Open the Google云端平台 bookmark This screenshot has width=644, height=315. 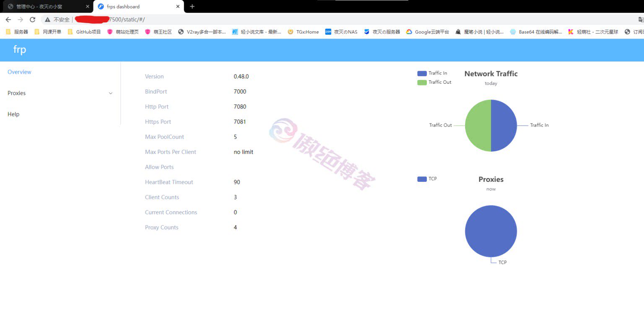coord(428,32)
